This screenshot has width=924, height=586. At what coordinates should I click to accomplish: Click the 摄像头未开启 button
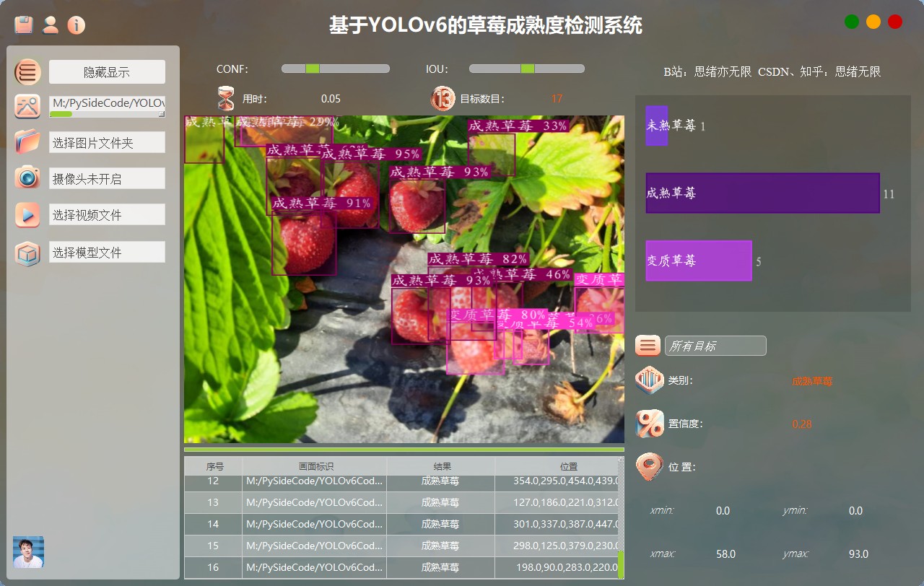pyautogui.click(x=107, y=179)
